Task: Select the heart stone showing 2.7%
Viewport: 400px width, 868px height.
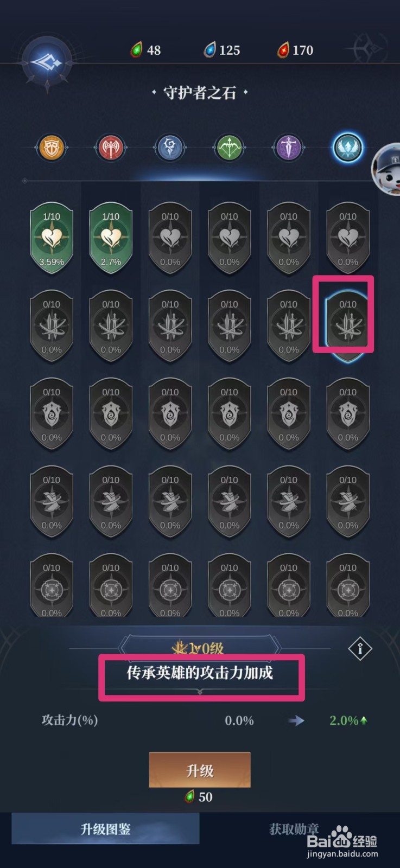Action: coord(111,238)
